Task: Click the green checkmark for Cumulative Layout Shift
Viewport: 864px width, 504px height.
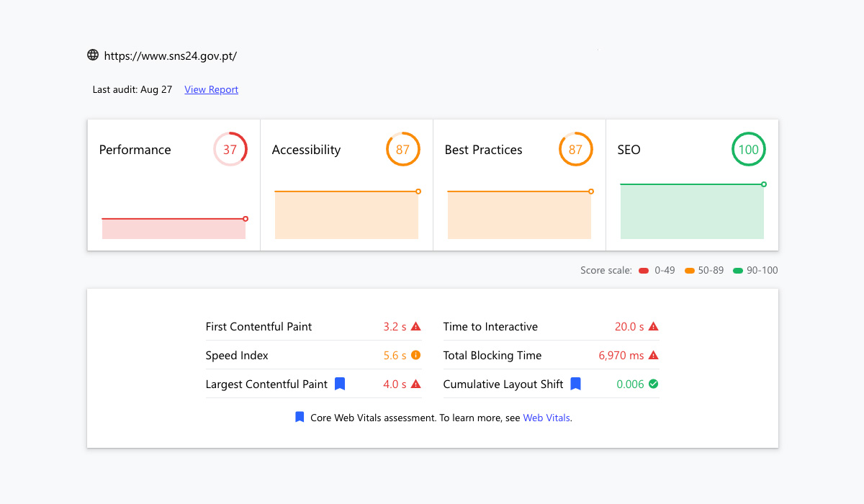Action: point(653,384)
